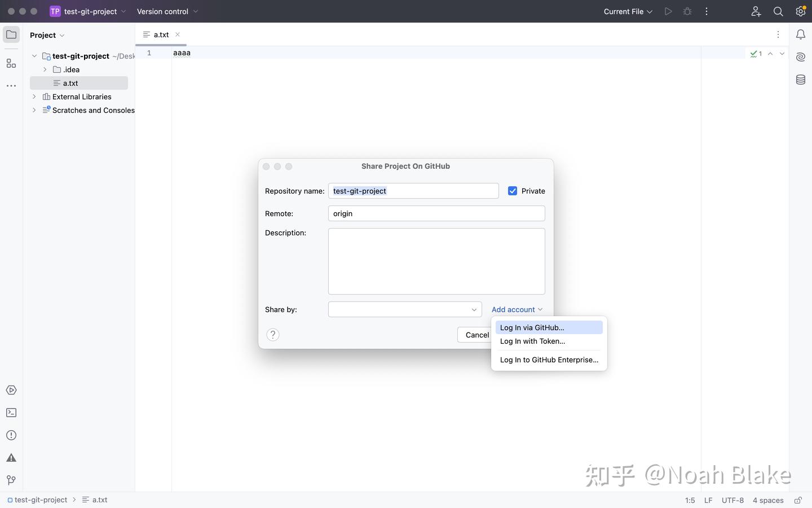Screen dimensions: 812x508
Task: Click the Run button in toolbar
Action: (x=668, y=11)
